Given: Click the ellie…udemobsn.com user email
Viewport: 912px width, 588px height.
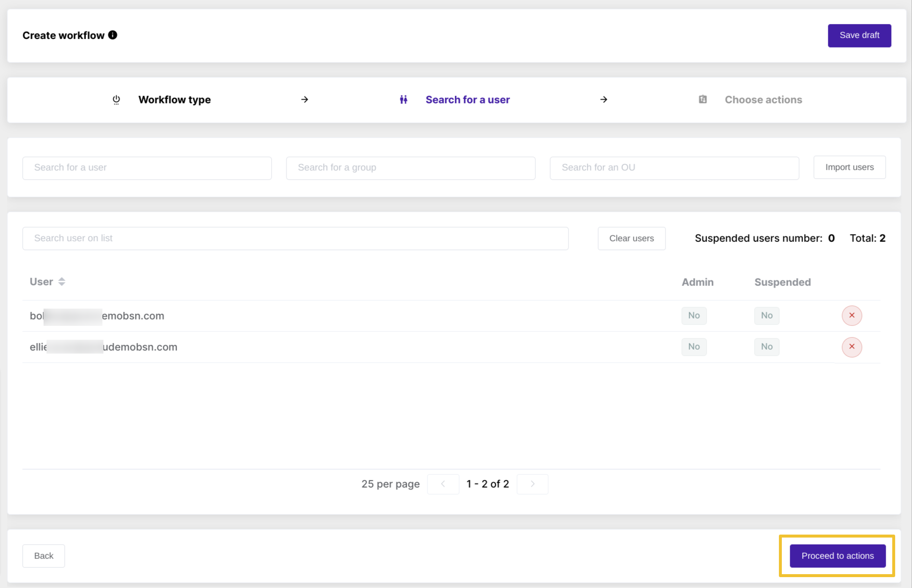Looking at the screenshot, I should [x=103, y=347].
